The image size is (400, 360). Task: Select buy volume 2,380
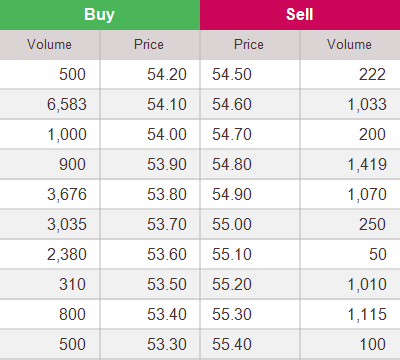(x=67, y=254)
